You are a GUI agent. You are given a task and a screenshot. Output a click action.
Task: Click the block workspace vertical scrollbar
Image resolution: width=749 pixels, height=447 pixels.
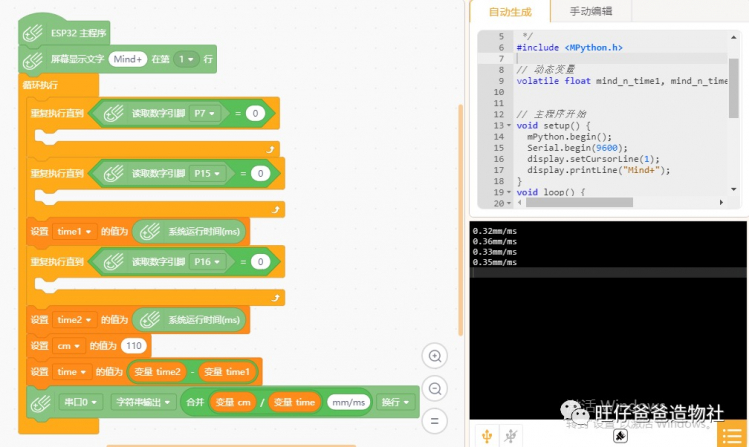click(460, 220)
